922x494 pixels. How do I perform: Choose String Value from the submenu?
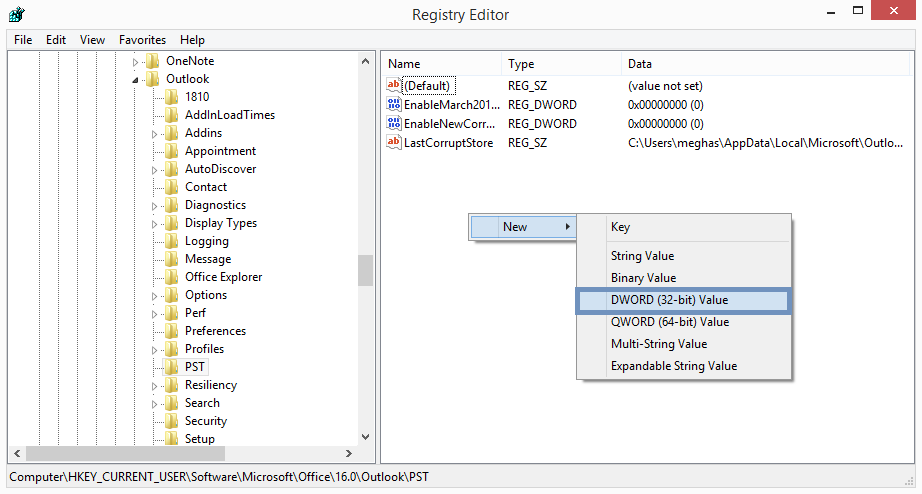pos(683,256)
